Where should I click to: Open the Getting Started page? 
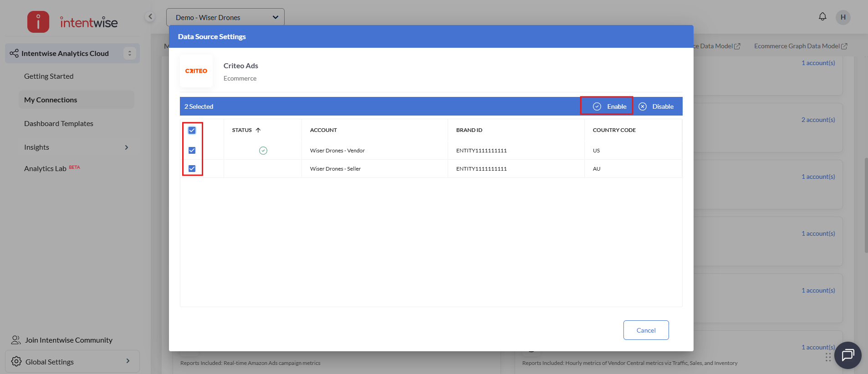(49, 76)
